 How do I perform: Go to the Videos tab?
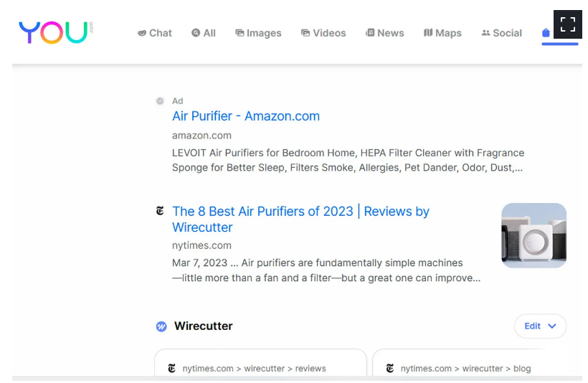(323, 33)
